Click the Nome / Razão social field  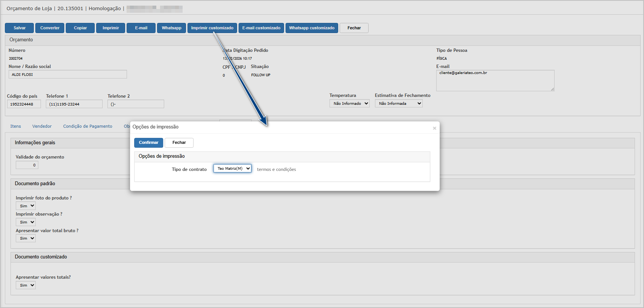click(x=68, y=74)
